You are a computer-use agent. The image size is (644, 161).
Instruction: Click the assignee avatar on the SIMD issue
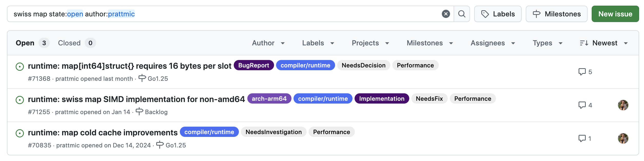point(623,105)
